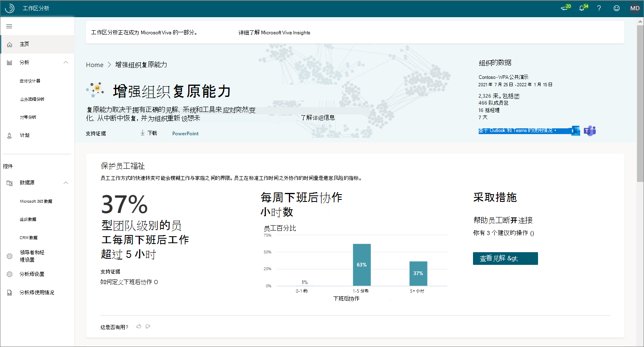Click the 帮助员工断开连接 text
644x347 pixels.
pyautogui.click(x=503, y=220)
